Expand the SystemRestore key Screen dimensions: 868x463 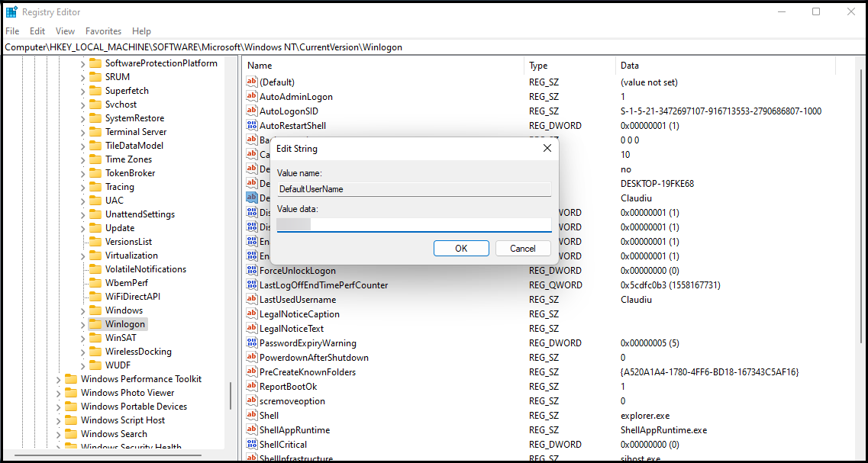click(83, 118)
